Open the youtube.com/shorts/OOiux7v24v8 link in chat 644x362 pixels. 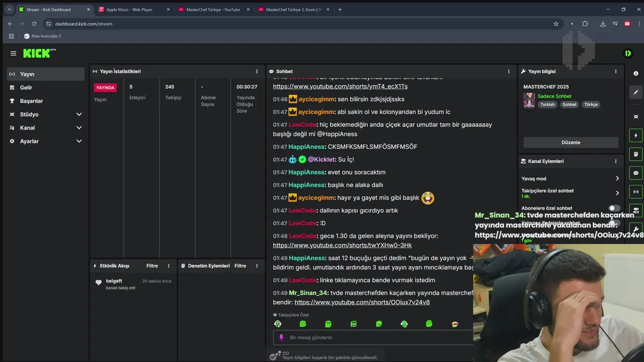362,303
